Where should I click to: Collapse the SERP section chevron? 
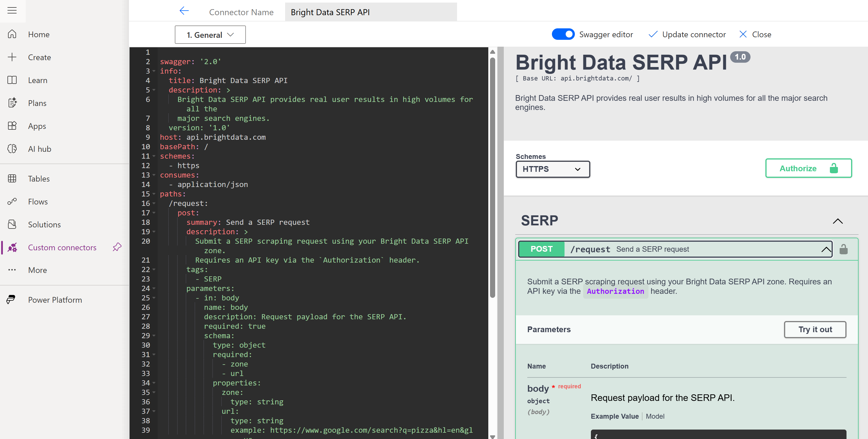(838, 221)
